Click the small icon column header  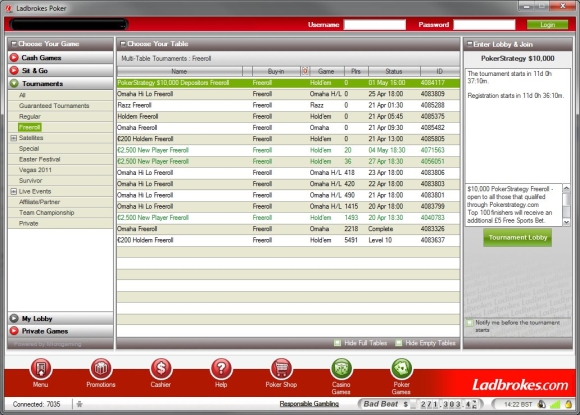[305, 71]
